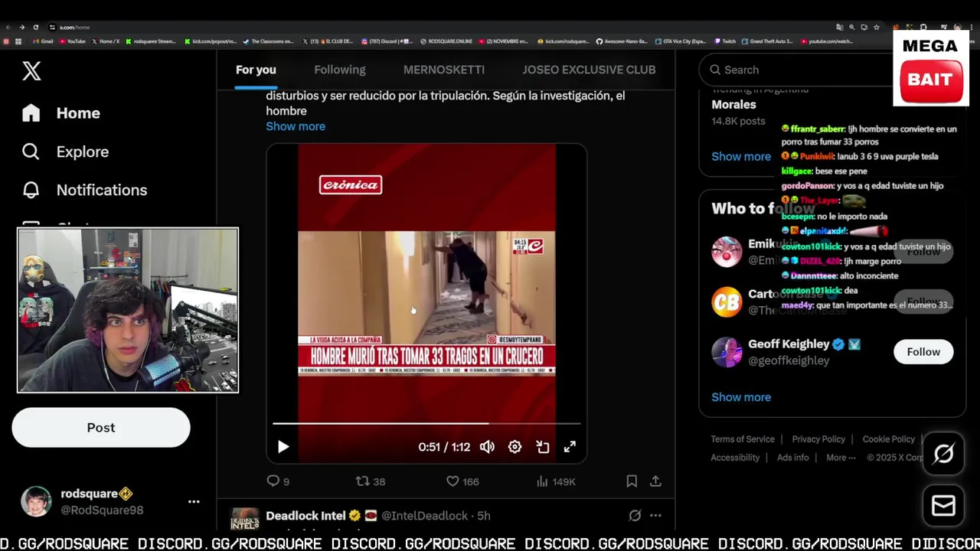The height and width of the screenshot is (551, 980).
Task: Play the Crónica video
Action: [x=283, y=447]
